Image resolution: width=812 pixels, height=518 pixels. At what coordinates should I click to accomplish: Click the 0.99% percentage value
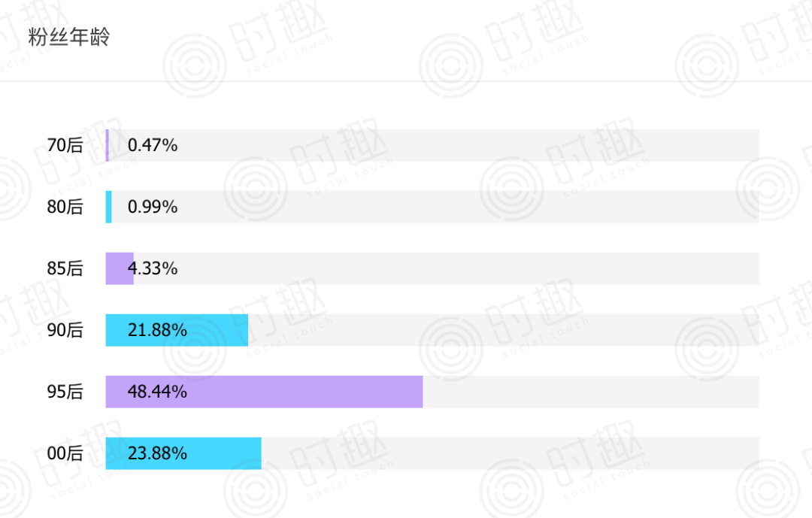(x=153, y=207)
